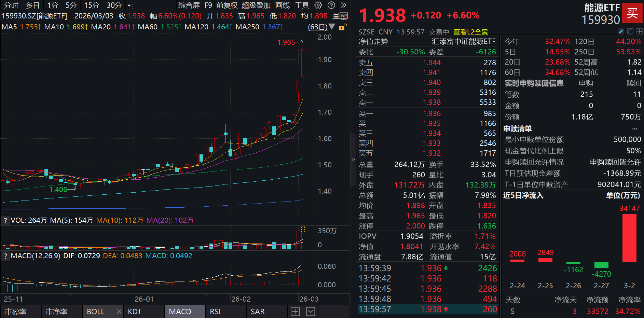Add a new indicator with the plus icon
Viewport: 644px width, 318px height.
pyautogui.click(x=294, y=311)
